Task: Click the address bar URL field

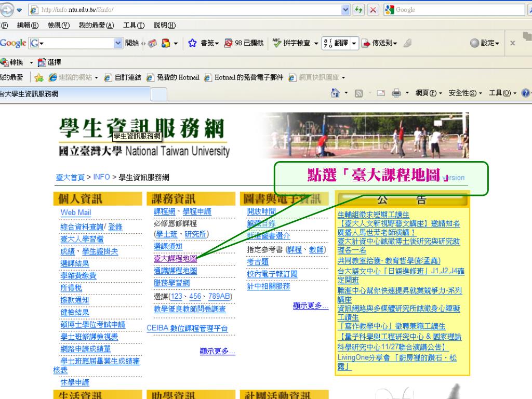Action: (x=190, y=9)
